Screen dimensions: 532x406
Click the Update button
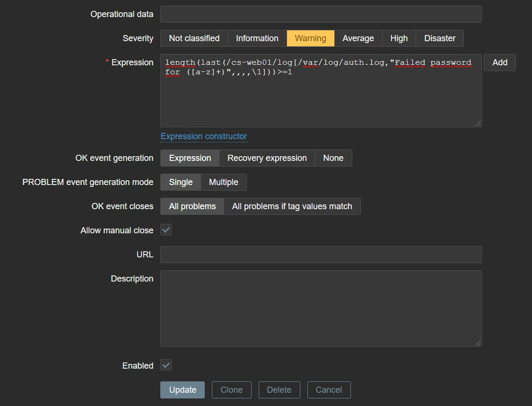coord(183,390)
